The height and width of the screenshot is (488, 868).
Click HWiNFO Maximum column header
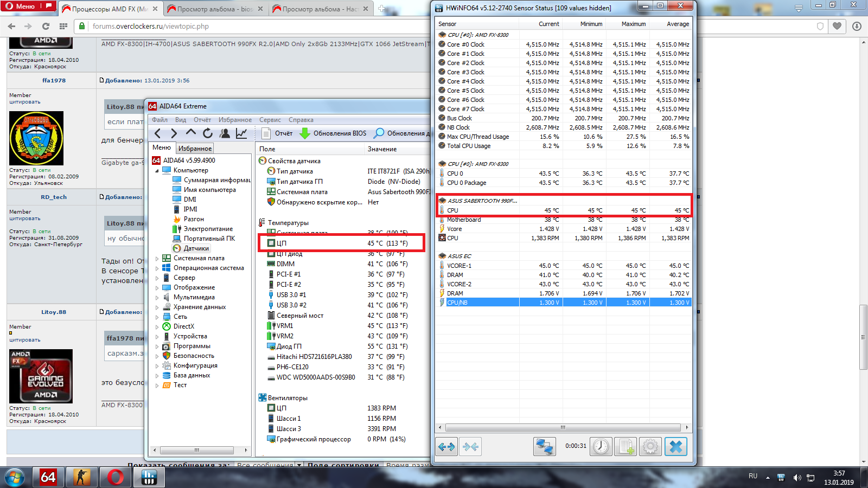633,24
